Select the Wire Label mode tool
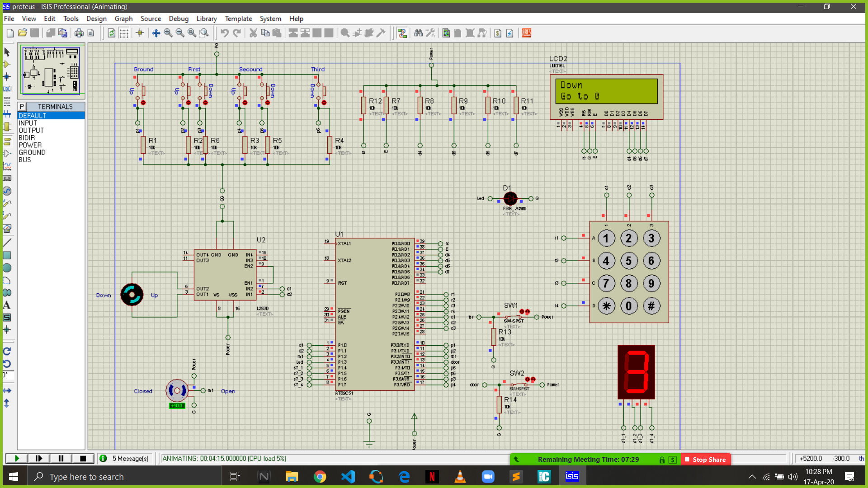The height and width of the screenshot is (488, 868). (7, 89)
